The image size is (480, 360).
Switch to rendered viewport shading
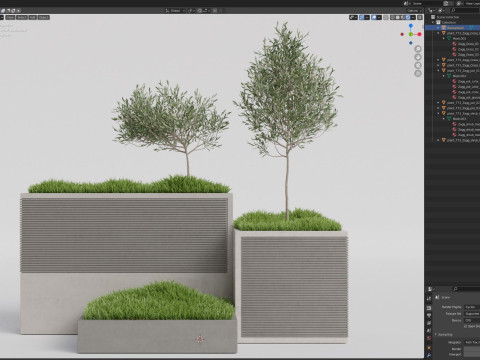pyautogui.click(x=408, y=17)
